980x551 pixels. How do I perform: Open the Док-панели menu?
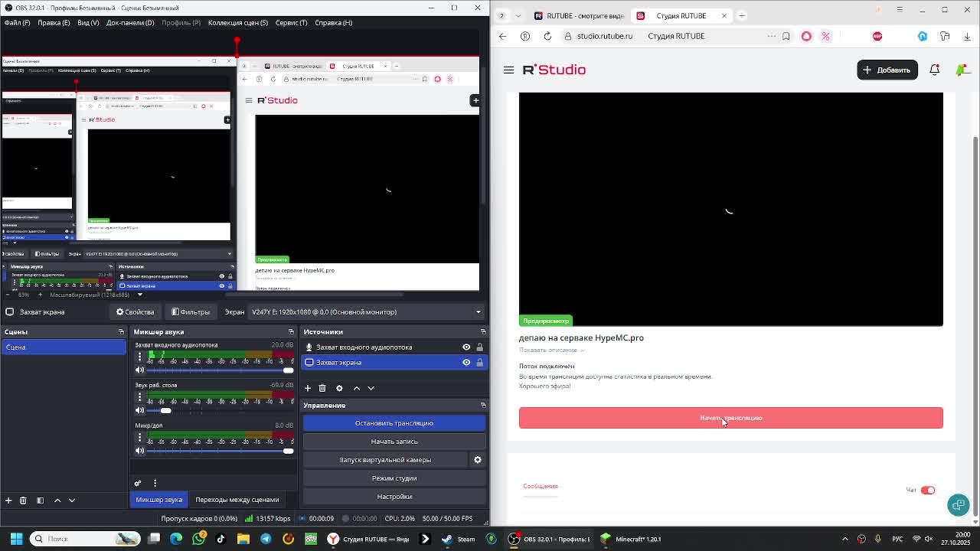pyautogui.click(x=130, y=22)
